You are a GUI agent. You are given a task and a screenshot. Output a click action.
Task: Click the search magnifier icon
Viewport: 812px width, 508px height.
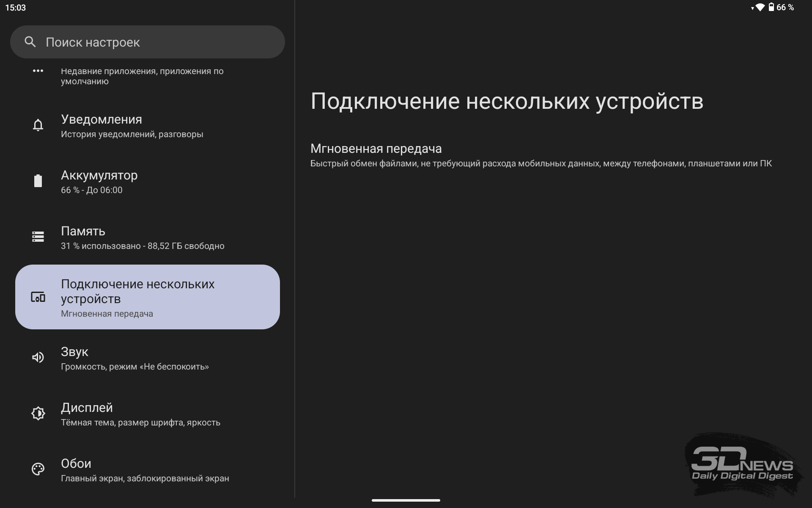click(x=30, y=42)
